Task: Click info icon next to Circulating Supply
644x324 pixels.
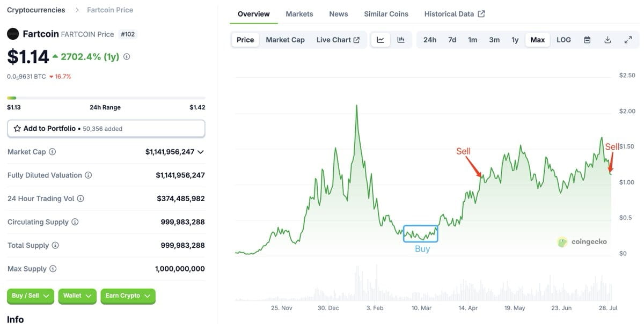Action: click(75, 222)
